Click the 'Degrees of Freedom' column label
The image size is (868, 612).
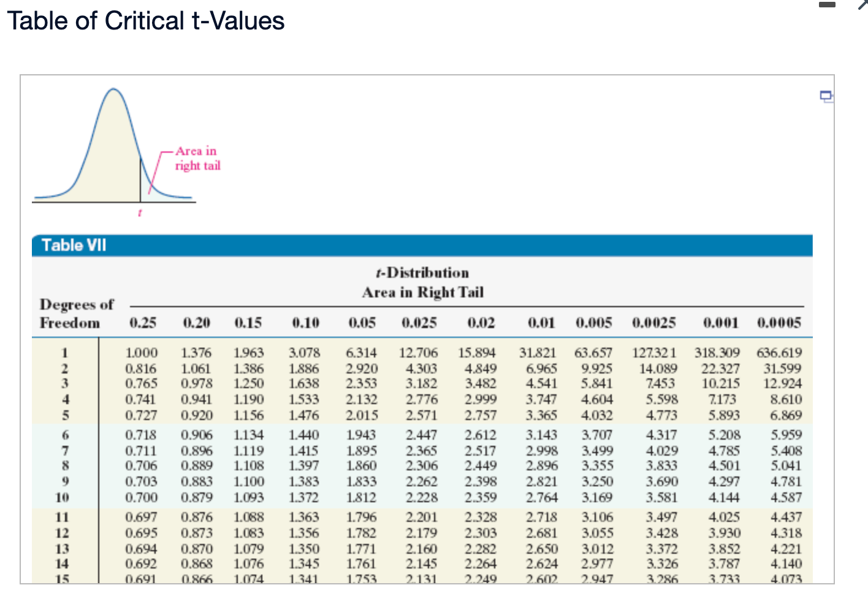pyautogui.click(x=75, y=313)
